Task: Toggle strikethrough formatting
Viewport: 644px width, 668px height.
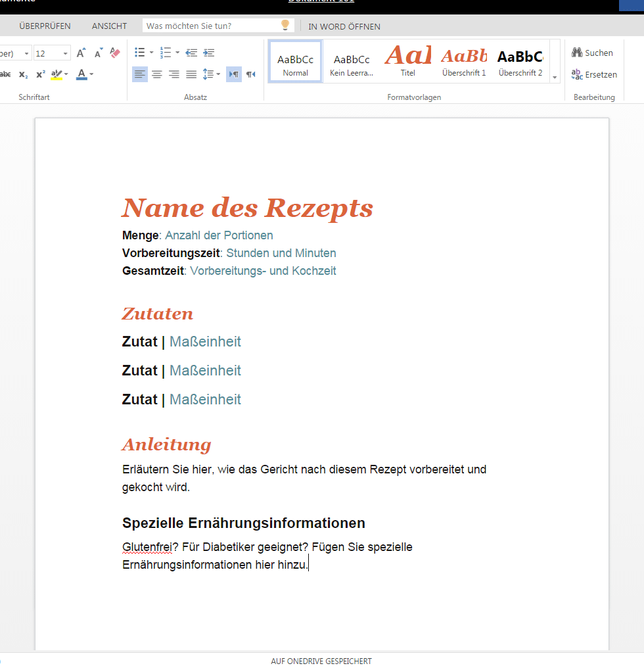Action: click(x=5, y=74)
